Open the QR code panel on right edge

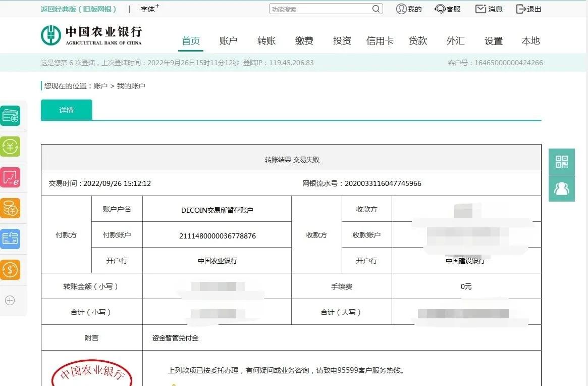pyautogui.click(x=561, y=162)
